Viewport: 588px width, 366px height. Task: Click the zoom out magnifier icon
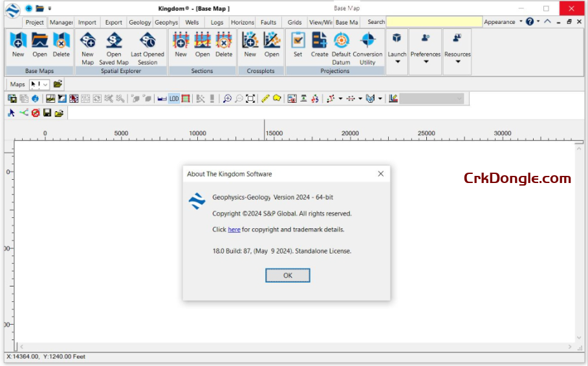click(x=239, y=99)
